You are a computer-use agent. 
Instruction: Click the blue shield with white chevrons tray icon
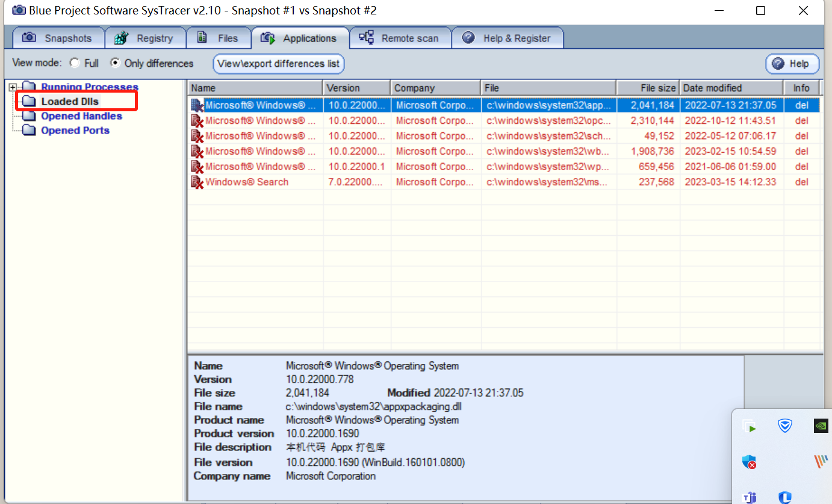click(784, 426)
